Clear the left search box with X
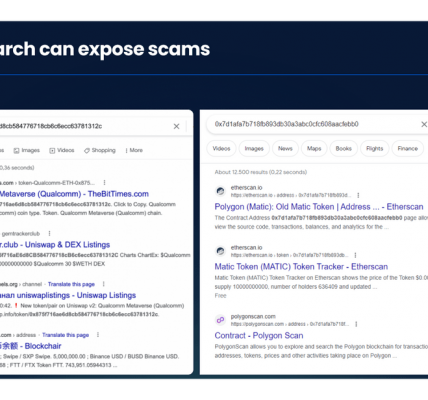The width and height of the screenshot is (428, 400). pyautogui.click(x=176, y=126)
